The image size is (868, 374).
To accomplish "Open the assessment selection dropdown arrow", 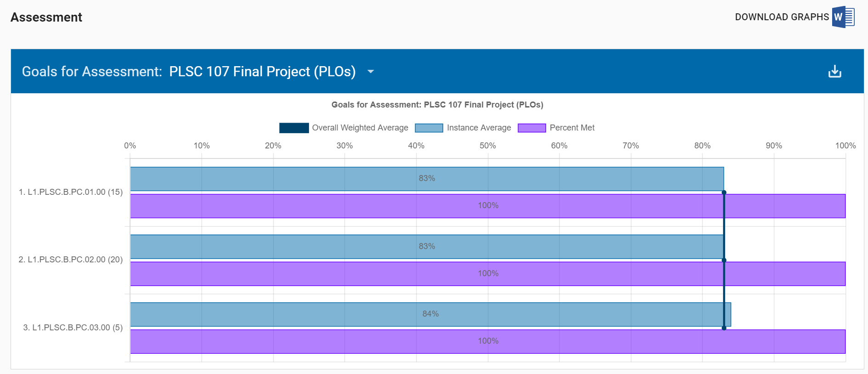I will pos(371,72).
